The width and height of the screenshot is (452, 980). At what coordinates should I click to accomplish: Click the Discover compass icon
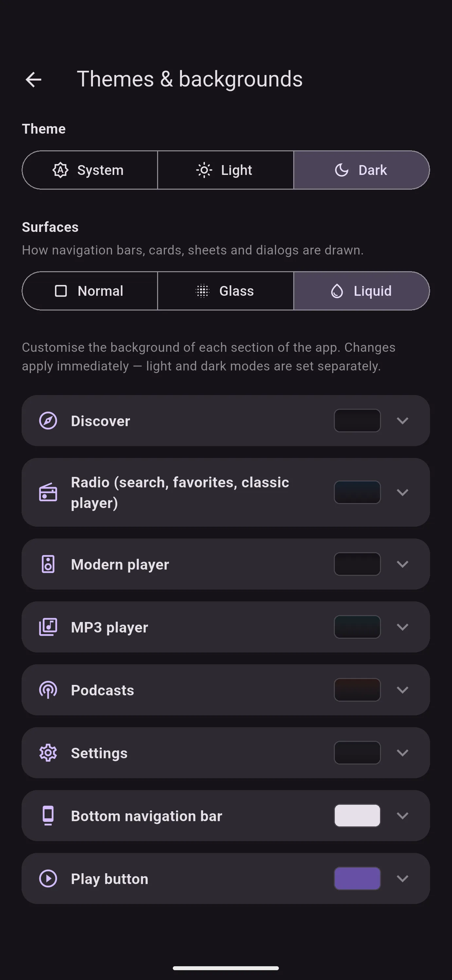pyautogui.click(x=48, y=421)
